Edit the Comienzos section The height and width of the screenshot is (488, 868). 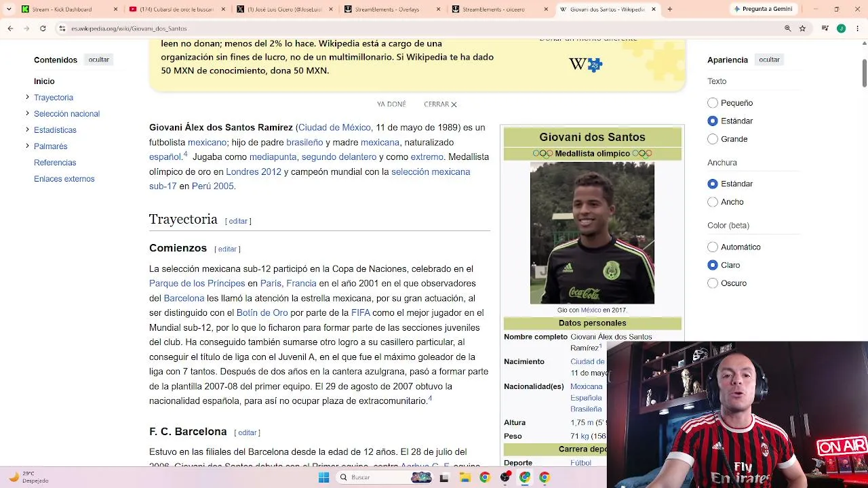click(x=227, y=249)
